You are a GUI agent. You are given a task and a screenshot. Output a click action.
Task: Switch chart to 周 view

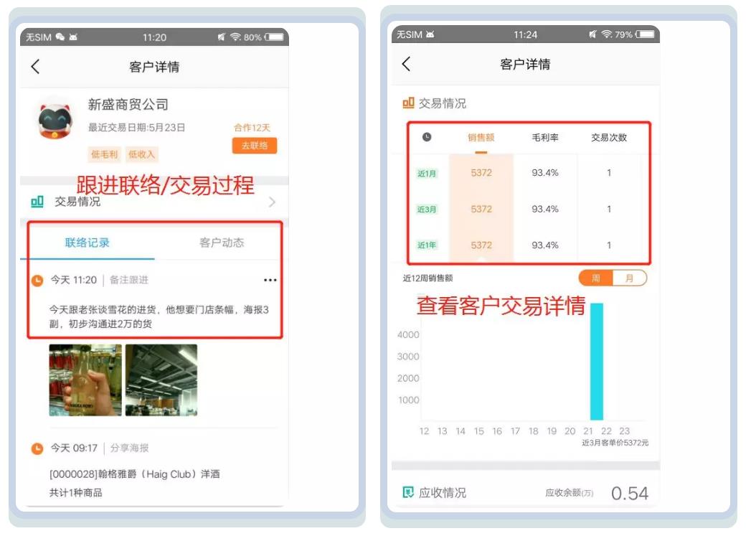596,278
